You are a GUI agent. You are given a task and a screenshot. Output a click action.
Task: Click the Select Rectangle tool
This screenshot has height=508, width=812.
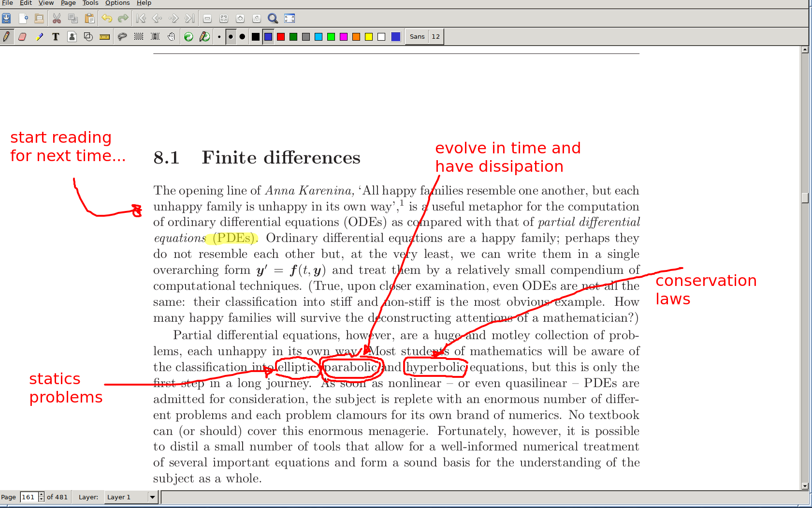(139, 37)
